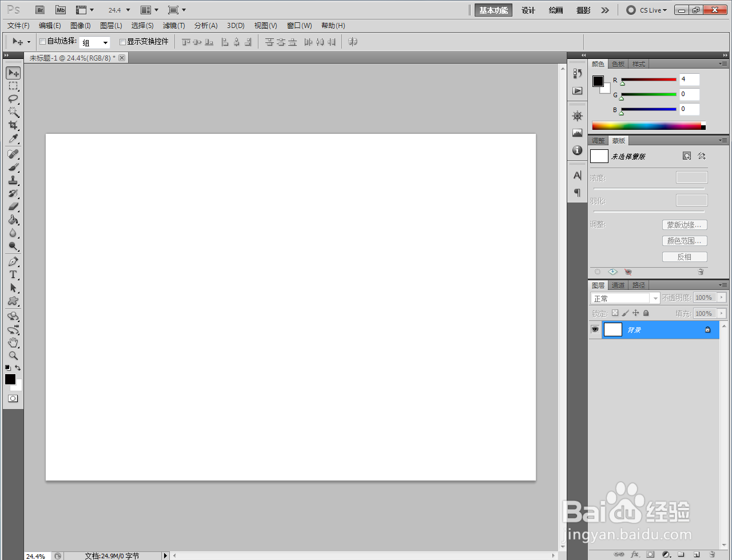Open the 组 auto-select dropdown
The image size is (732, 560).
pyautogui.click(x=95, y=42)
